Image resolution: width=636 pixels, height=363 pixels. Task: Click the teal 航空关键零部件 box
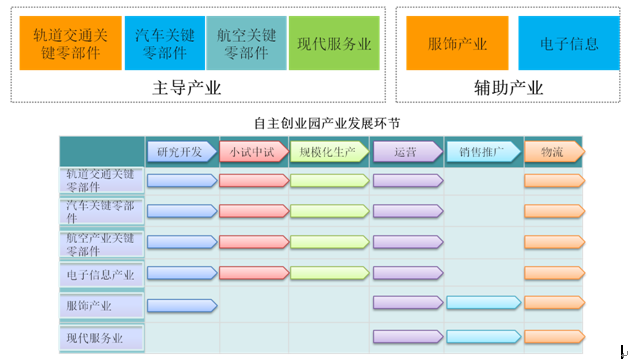(x=247, y=43)
